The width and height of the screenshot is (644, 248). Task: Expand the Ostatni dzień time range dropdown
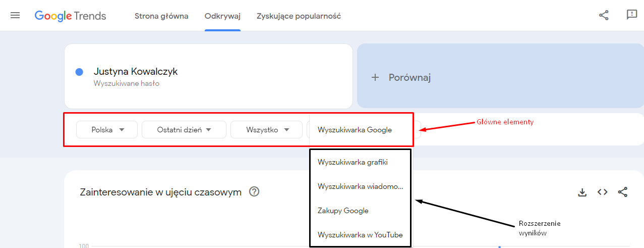(184, 130)
